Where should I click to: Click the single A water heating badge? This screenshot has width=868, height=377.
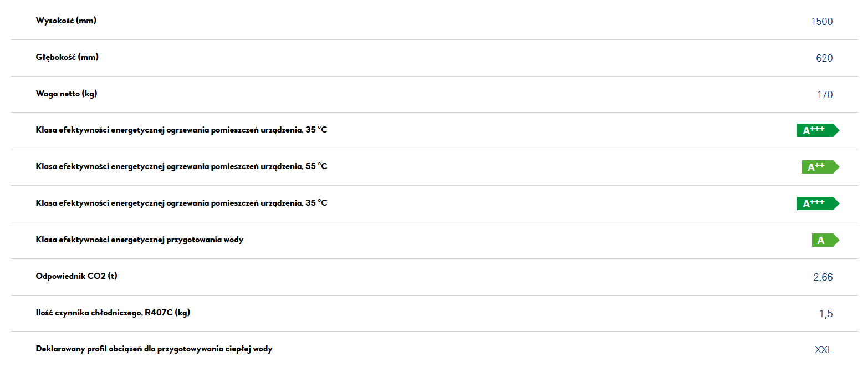[x=826, y=240]
